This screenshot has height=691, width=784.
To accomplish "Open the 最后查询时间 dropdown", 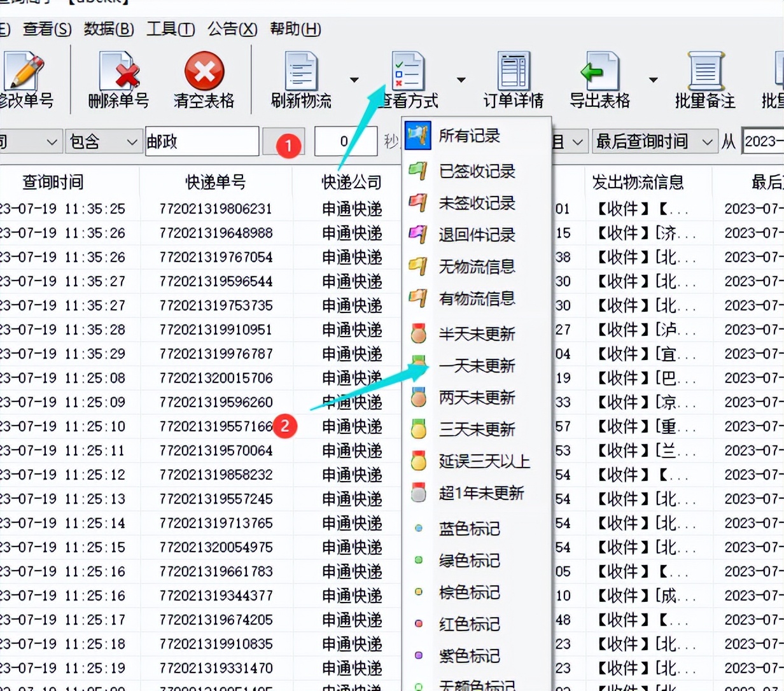I will point(655,141).
